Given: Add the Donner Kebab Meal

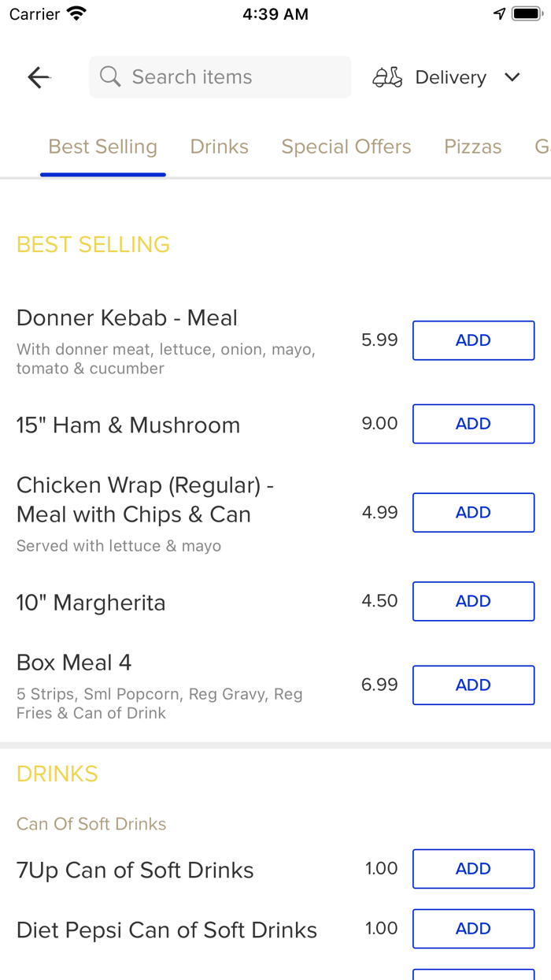Looking at the screenshot, I should point(473,340).
